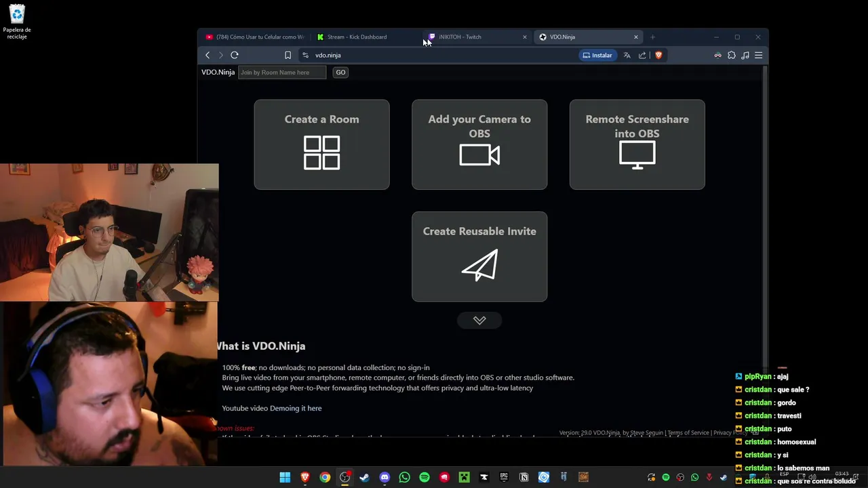Close the VDO.Ninja tab
The height and width of the screenshot is (488, 868).
tap(635, 37)
